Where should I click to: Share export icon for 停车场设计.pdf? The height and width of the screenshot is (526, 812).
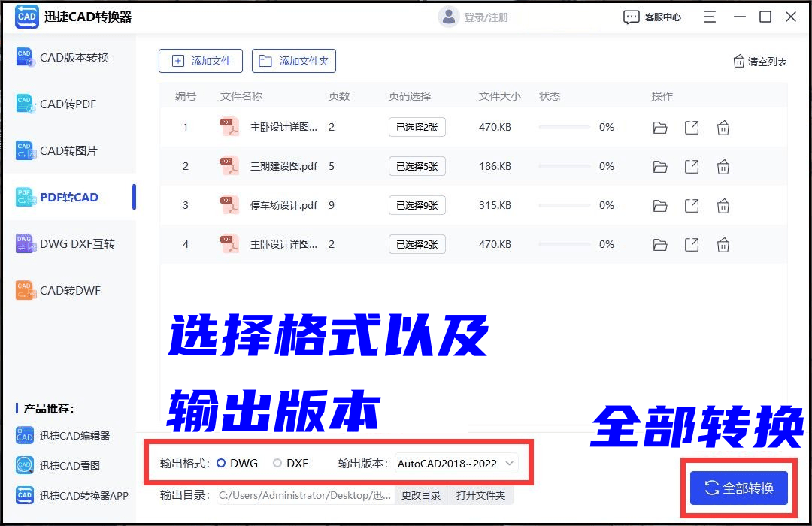pyautogui.click(x=692, y=206)
